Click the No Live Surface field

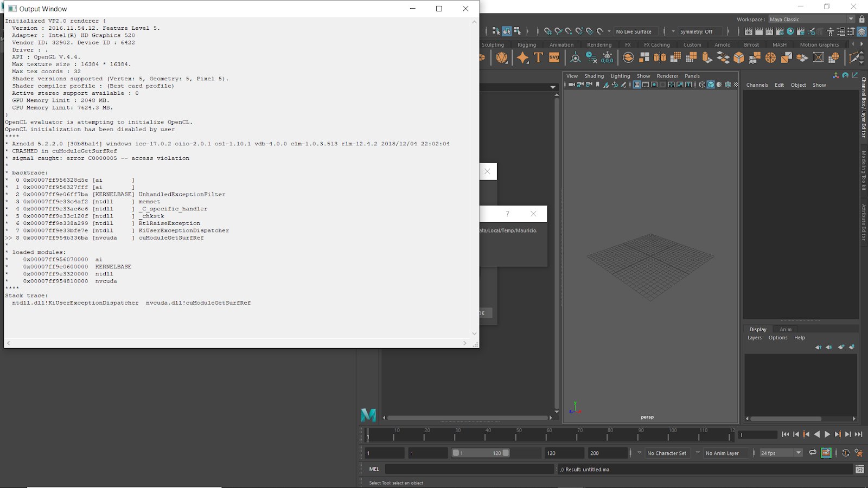(636, 31)
